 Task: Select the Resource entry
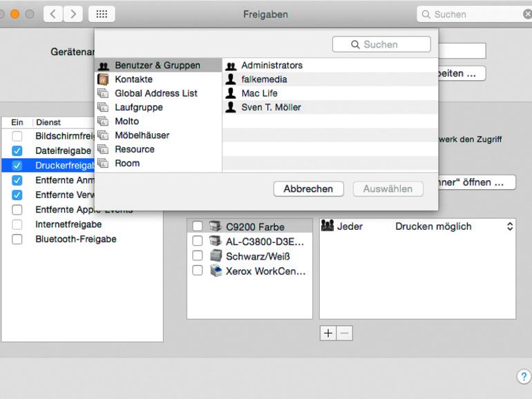pos(158,149)
